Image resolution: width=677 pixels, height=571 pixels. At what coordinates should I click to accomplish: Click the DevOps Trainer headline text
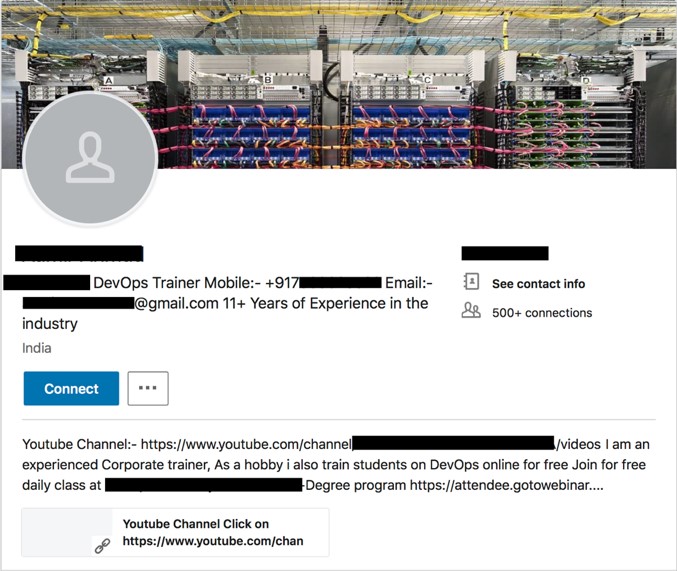click(x=147, y=283)
